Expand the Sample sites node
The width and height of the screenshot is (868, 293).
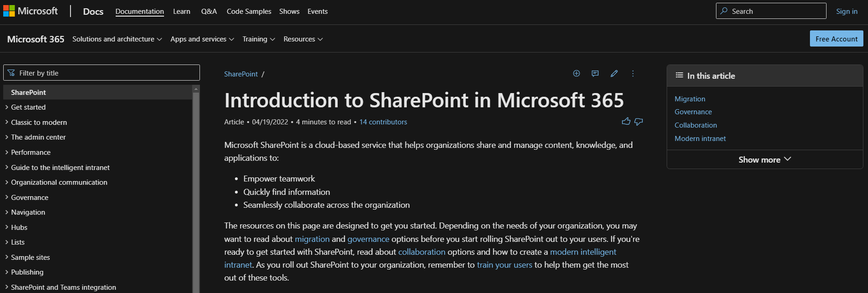coord(7,257)
